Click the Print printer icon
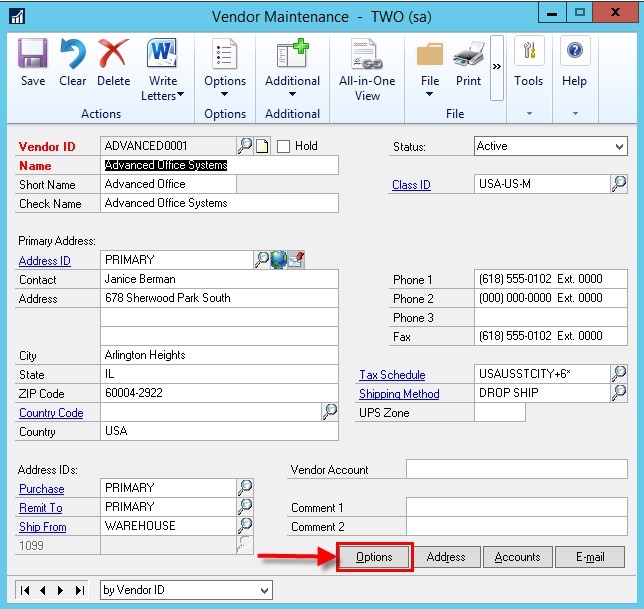 point(469,54)
